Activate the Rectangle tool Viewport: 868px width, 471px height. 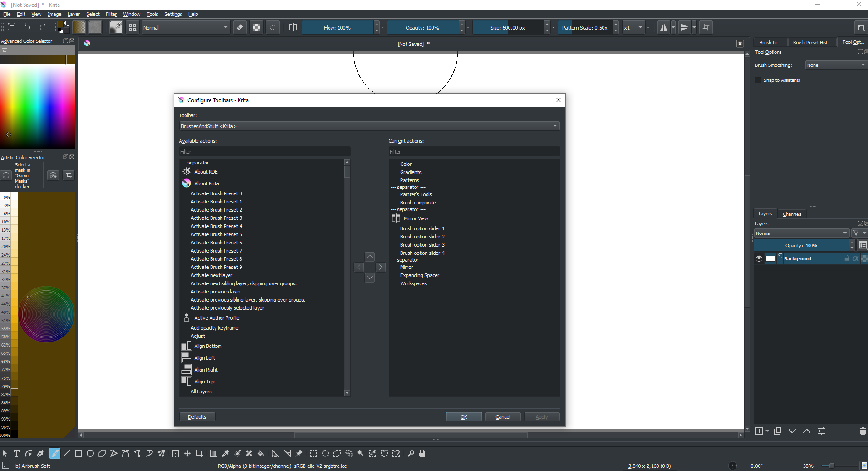[78, 453]
